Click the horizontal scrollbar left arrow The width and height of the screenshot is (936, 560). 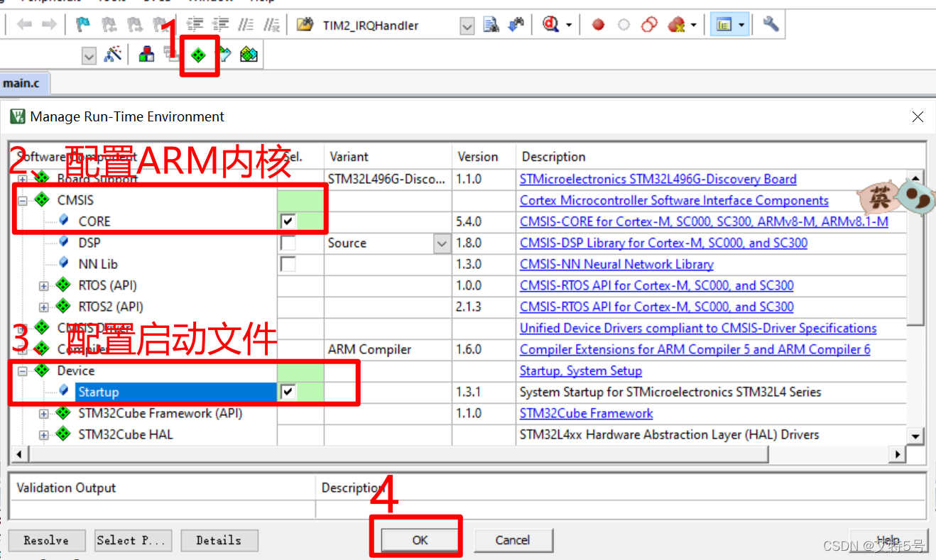pos(18,454)
